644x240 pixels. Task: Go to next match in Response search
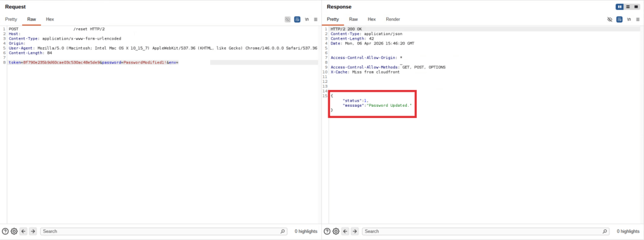(355, 231)
